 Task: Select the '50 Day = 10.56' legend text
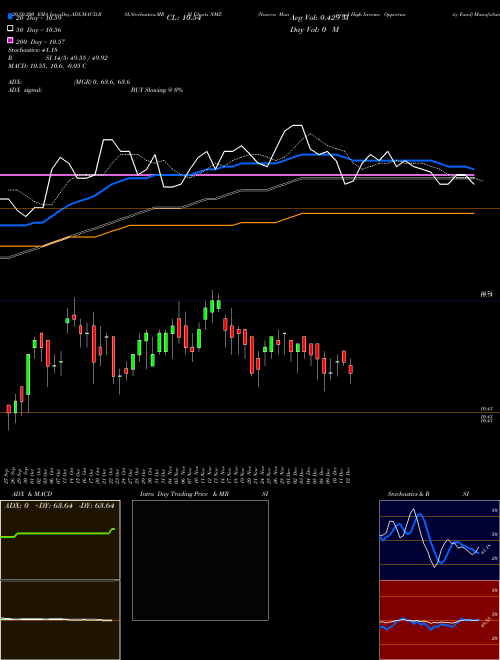click(x=38, y=30)
